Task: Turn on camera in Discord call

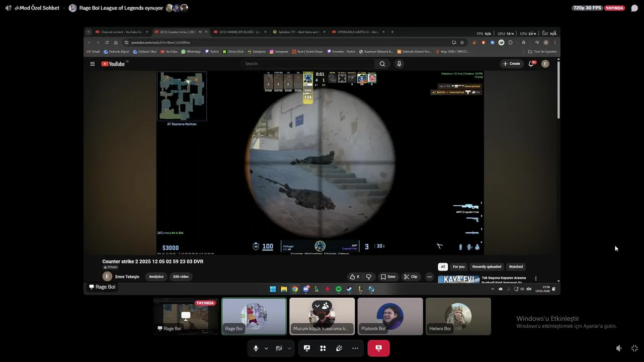Action: coord(279,348)
